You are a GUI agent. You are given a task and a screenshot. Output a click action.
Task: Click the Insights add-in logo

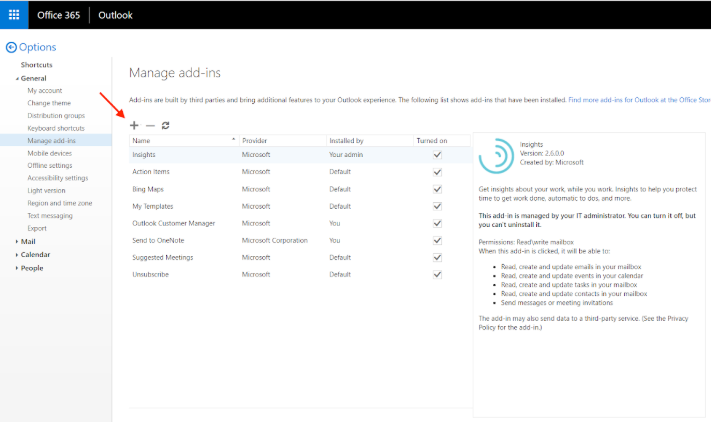pyautogui.click(x=496, y=155)
